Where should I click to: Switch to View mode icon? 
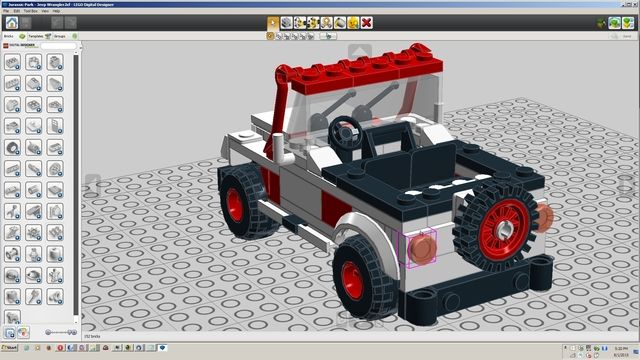pos(615,23)
